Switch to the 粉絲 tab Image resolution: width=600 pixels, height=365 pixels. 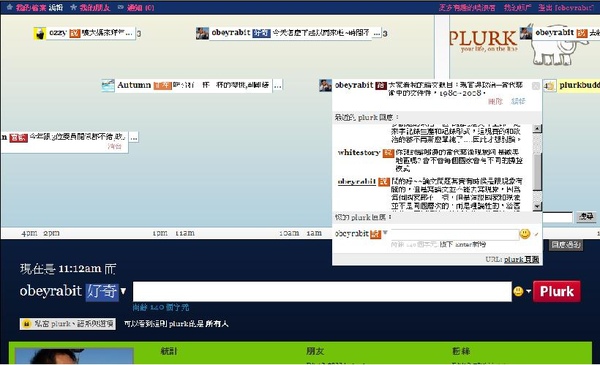click(461, 351)
